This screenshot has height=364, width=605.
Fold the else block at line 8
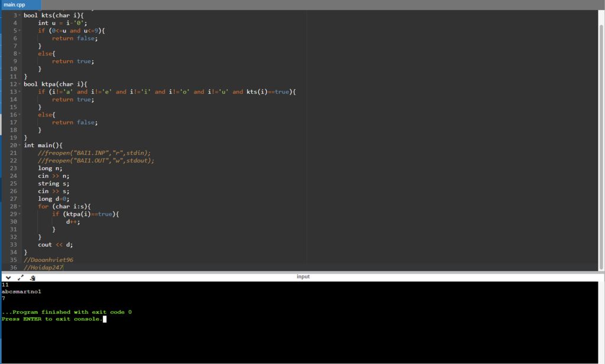pos(19,54)
